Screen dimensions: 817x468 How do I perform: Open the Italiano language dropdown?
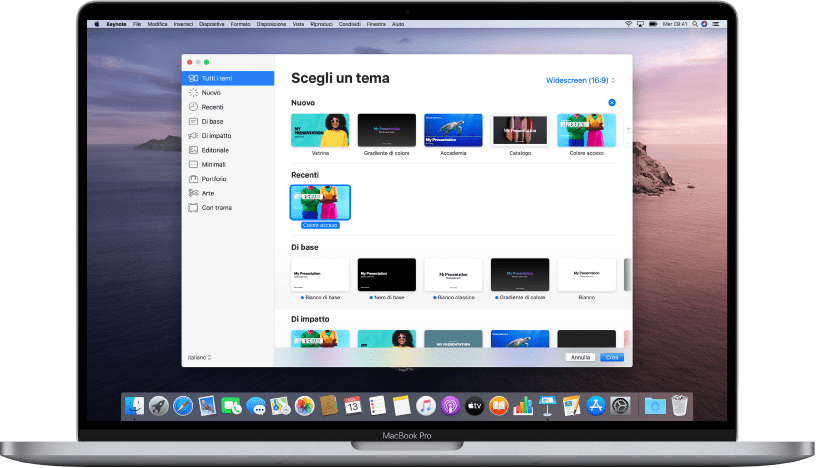(x=200, y=358)
